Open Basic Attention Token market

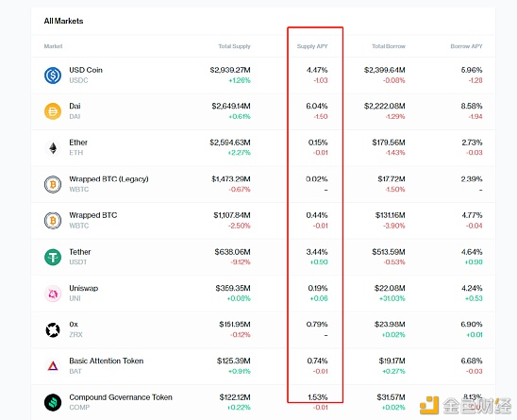[263, 366]
